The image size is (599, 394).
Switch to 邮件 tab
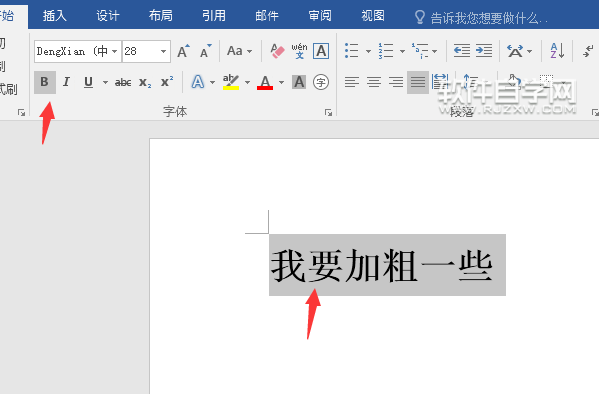pos(267,16)
